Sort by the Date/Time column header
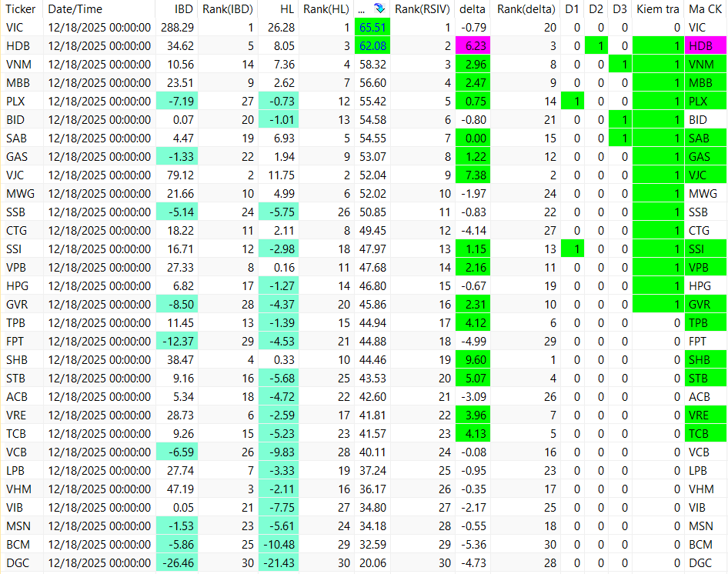The width and height of the screenshot is (728, 574). (75, 8)
